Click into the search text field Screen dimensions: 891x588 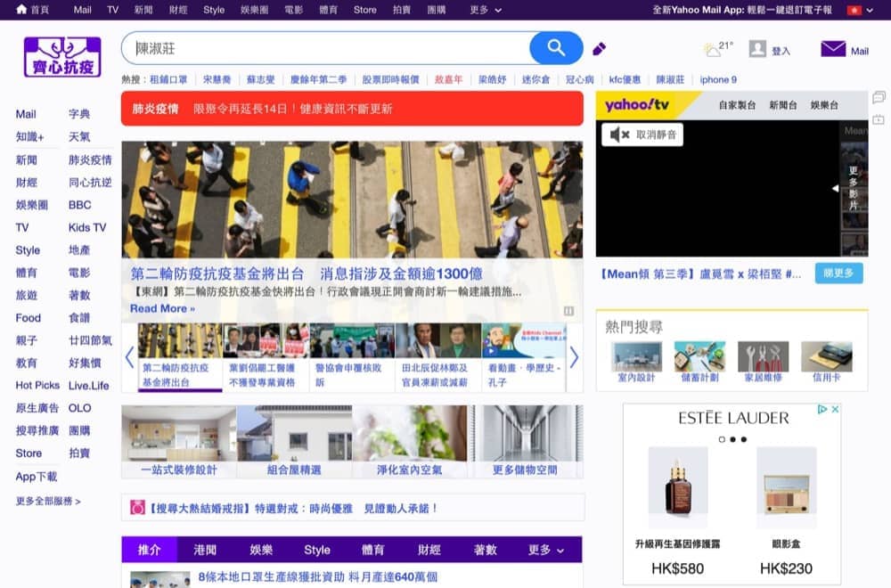pos(330,48)
